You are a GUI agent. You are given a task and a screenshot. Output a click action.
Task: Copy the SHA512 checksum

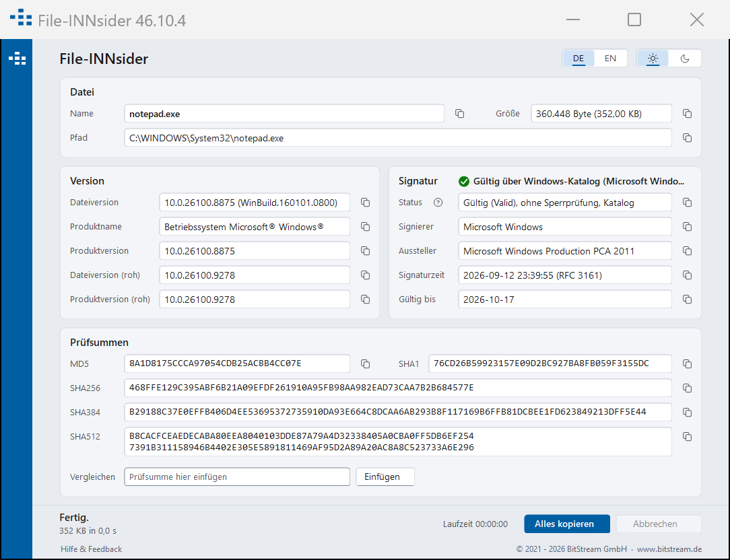[687, 437]
